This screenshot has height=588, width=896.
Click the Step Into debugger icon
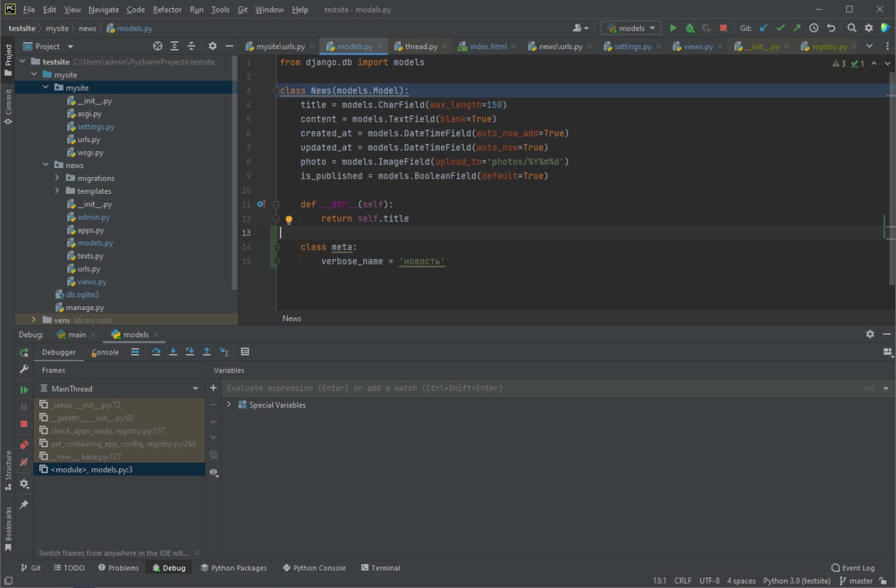[173, 352]
